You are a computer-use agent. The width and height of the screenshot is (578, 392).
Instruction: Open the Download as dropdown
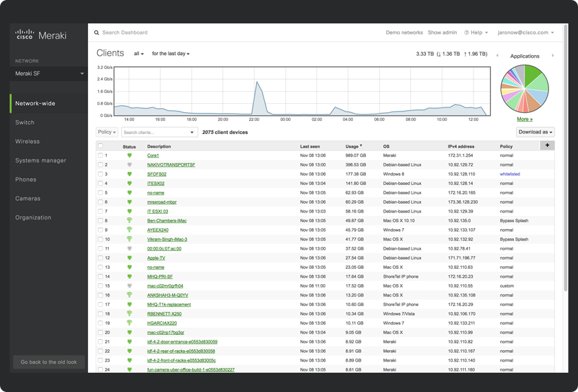pos(535,132)
